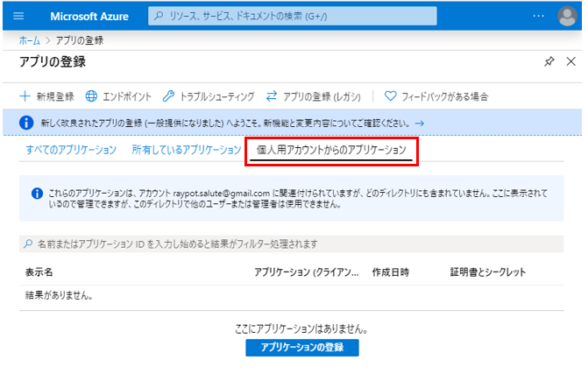Click the info icon in blue banner
This screenshot has width=588, height=388.
(x=26, y=123)
